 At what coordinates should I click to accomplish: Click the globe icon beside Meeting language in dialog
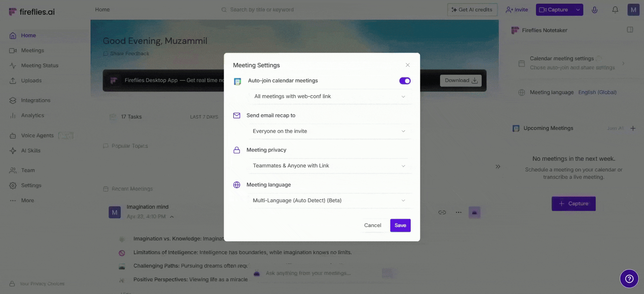(x=237, y=185)
